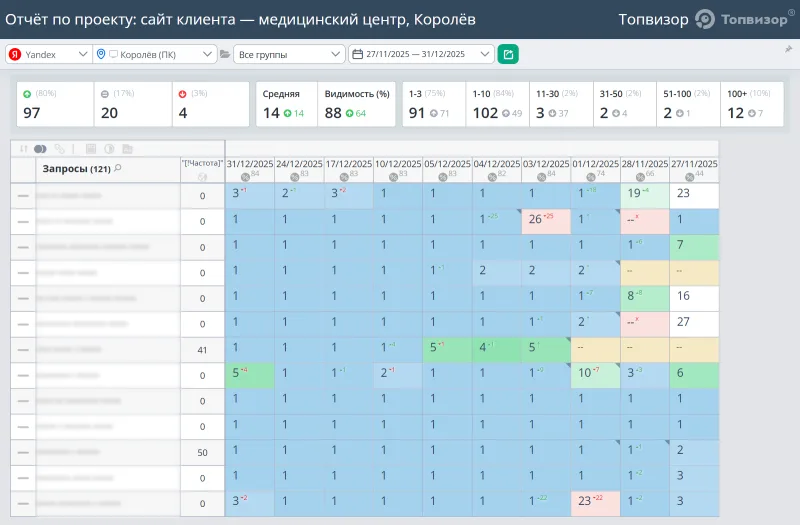The image size is (800, 525).
Task: Click the green cell showing 6 in 27/11/2025
Action: pos(694,375)
